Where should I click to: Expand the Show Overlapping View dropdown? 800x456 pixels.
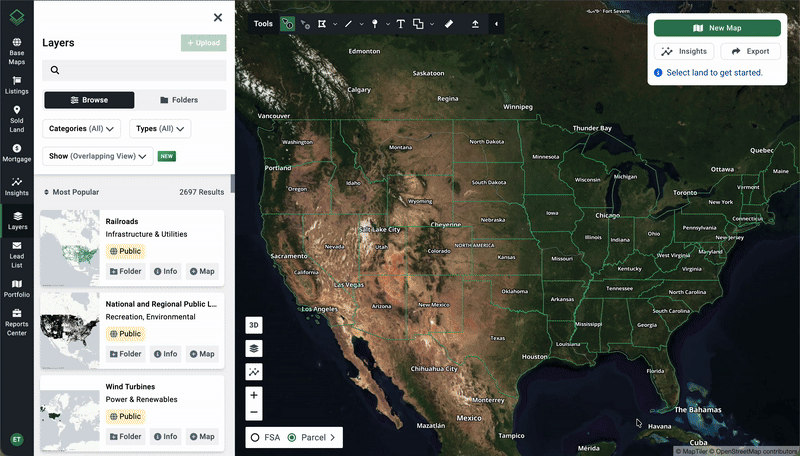coord(98,156)
